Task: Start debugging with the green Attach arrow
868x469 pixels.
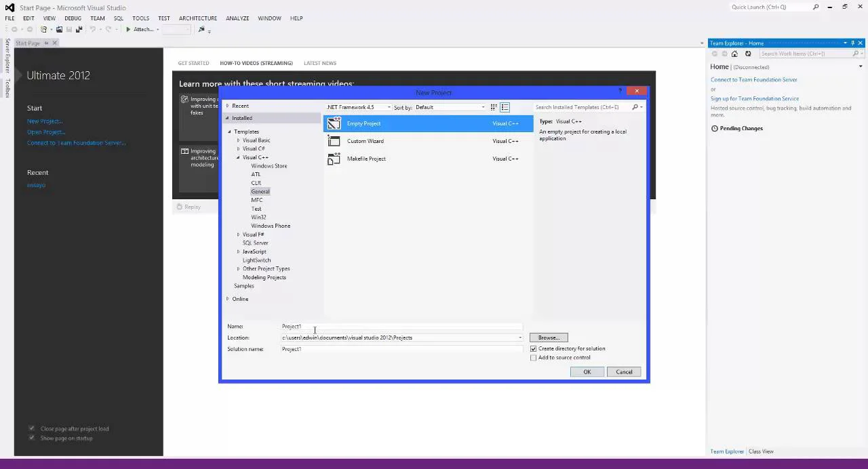Action: [127, 29]
